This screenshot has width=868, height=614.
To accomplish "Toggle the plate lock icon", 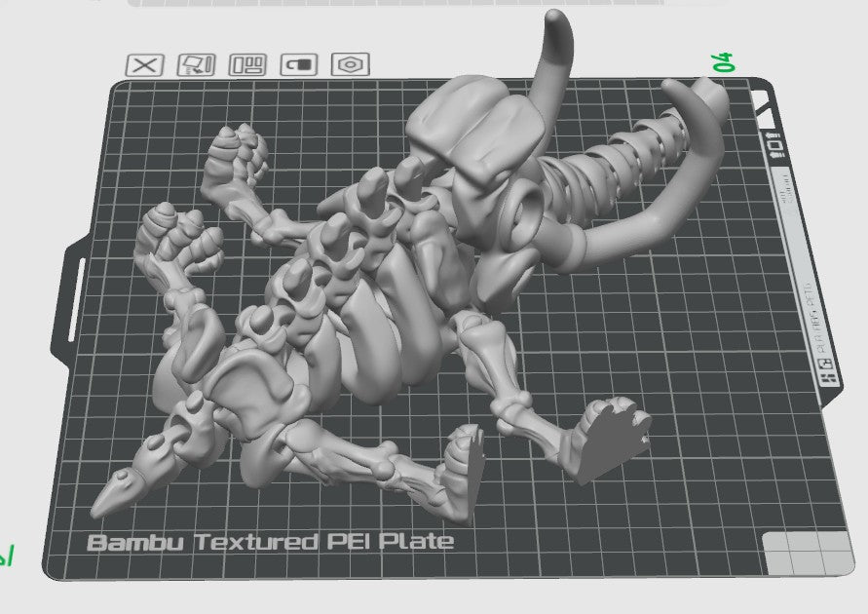I will pyautogui.click(x=299, y=65).
